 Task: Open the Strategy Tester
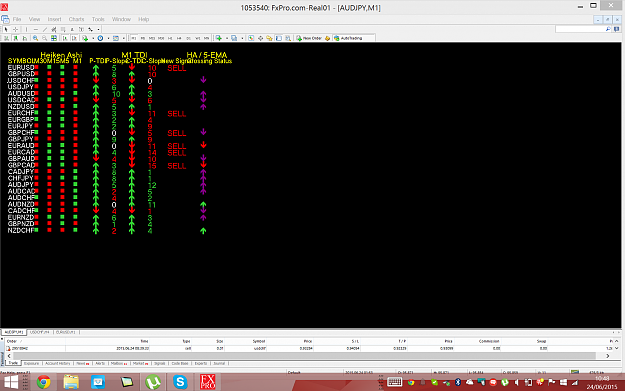click(288, 38)
